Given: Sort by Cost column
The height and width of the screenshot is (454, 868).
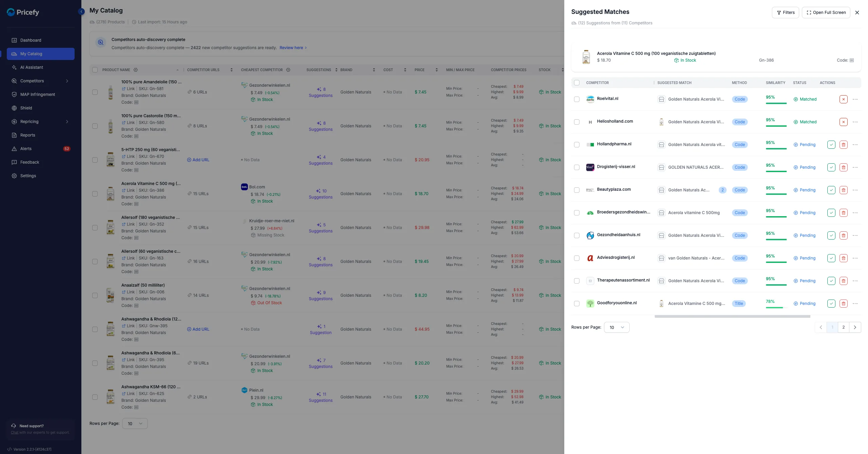Looking at the screenshot, I should 405,70.
